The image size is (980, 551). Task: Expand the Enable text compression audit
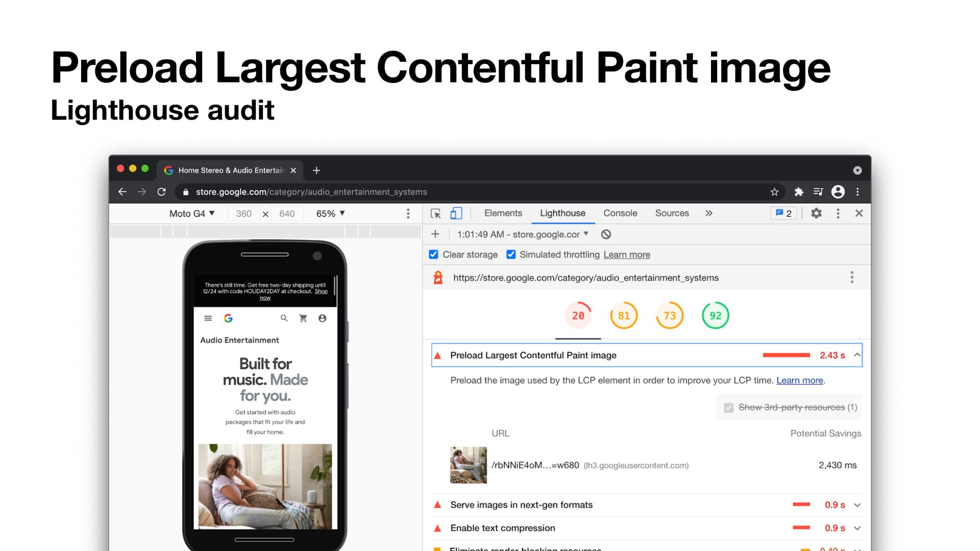pyautogui.click(x=857, y=529)
